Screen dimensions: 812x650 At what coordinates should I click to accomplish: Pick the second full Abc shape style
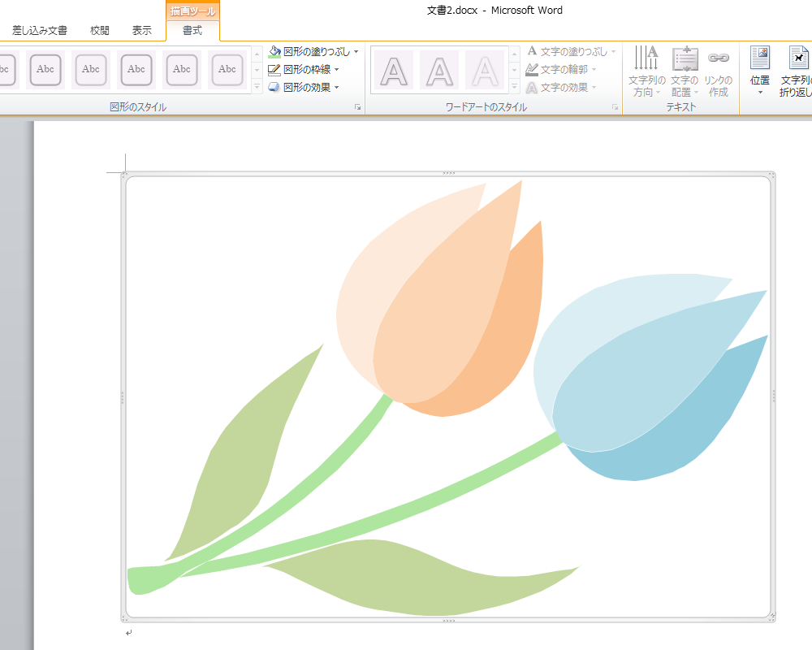pyautogui.click(x=91, y=70)
